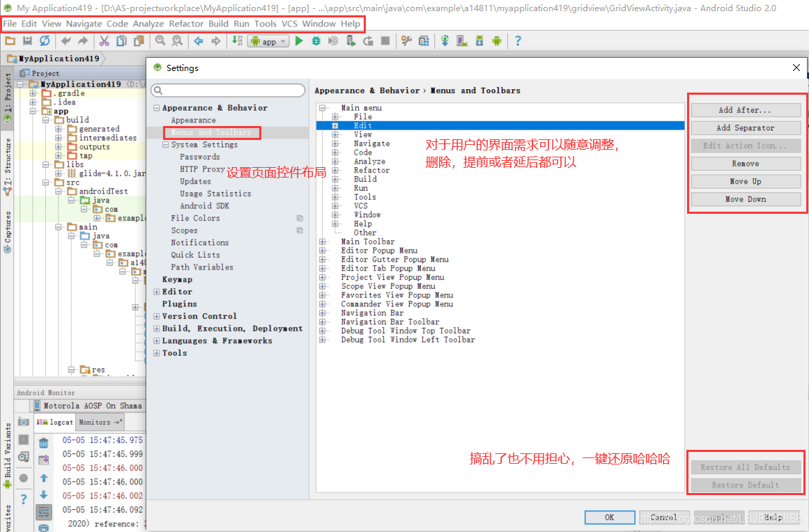Click the blue Help question-mark toolbar icon
This screenshot has width=809, height=532.
[x=518, y=41]
